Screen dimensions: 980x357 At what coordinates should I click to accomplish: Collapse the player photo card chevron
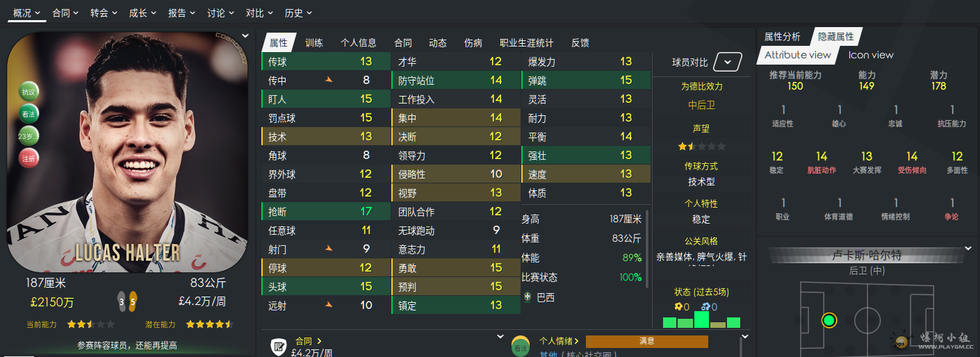point(245,36)
